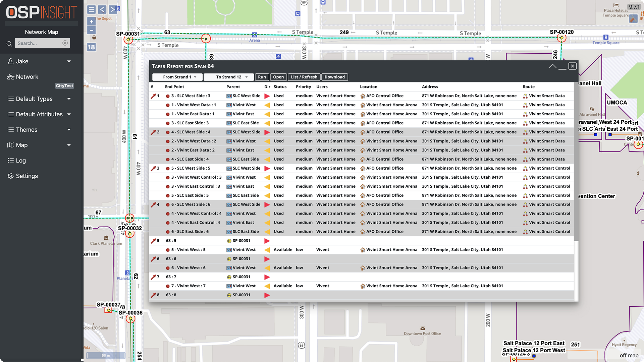This screenshot has height=362, width=644.
Task: Click the parent equipment icon in row 7 - Vivint West : 7
Action: pyautogui.click(x=229, y=286)
